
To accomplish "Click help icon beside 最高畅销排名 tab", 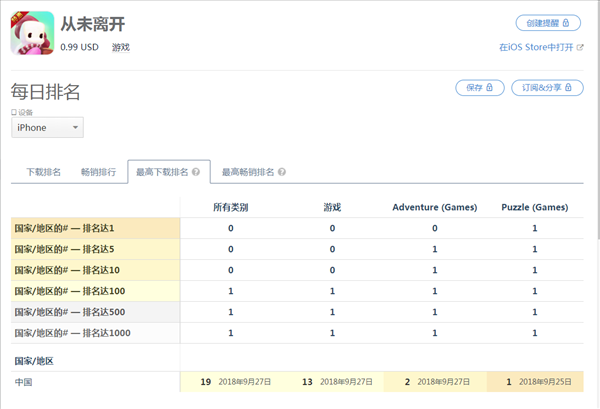I will (282, 172).
